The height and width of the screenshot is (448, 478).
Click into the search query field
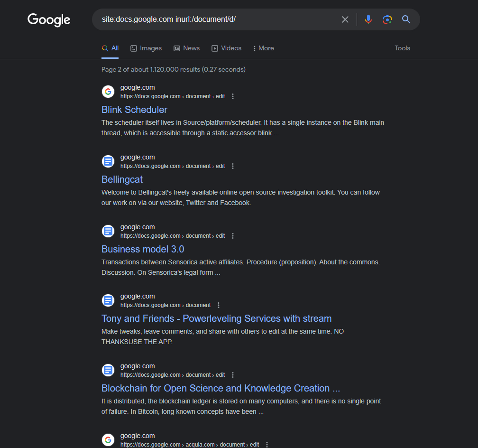[213, 19]
